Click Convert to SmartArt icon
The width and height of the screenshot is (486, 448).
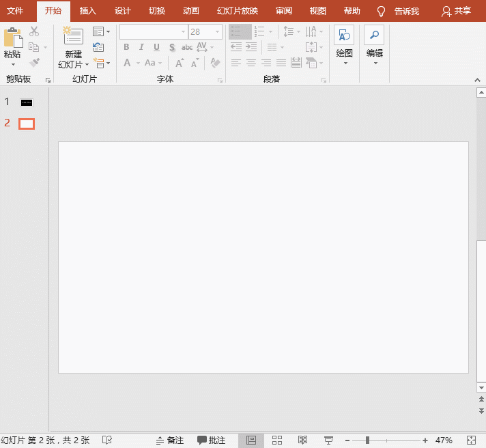[311, 63]
